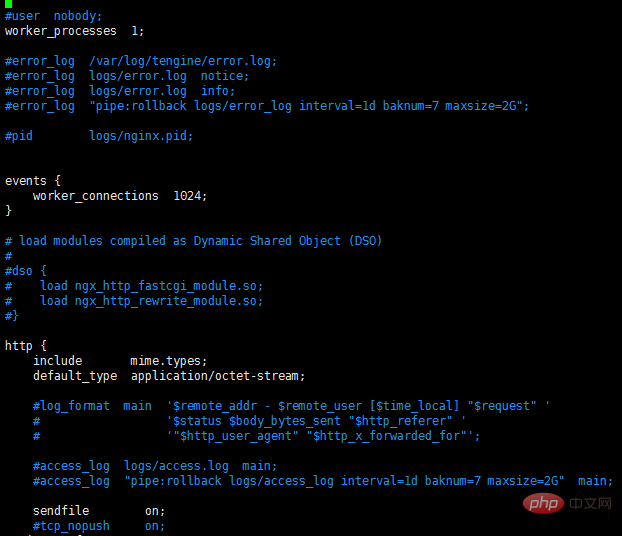Click 'logs/error.log notice;' text
The image size is (622, 536).
click(169, 76)
